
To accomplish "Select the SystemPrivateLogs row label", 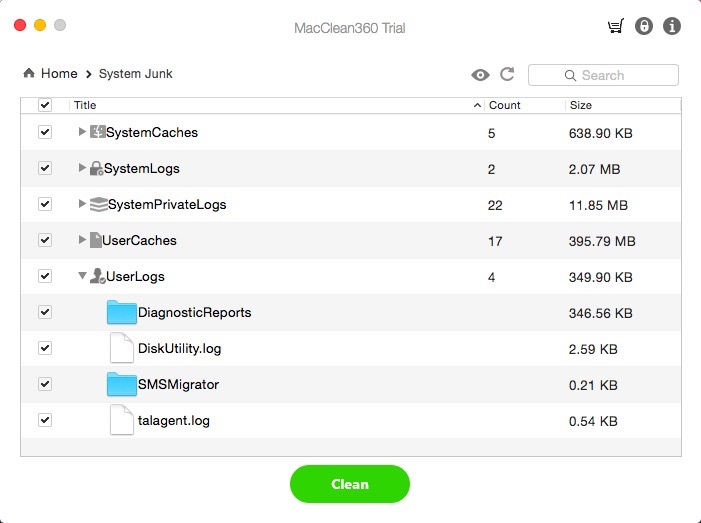I will 167,205.
